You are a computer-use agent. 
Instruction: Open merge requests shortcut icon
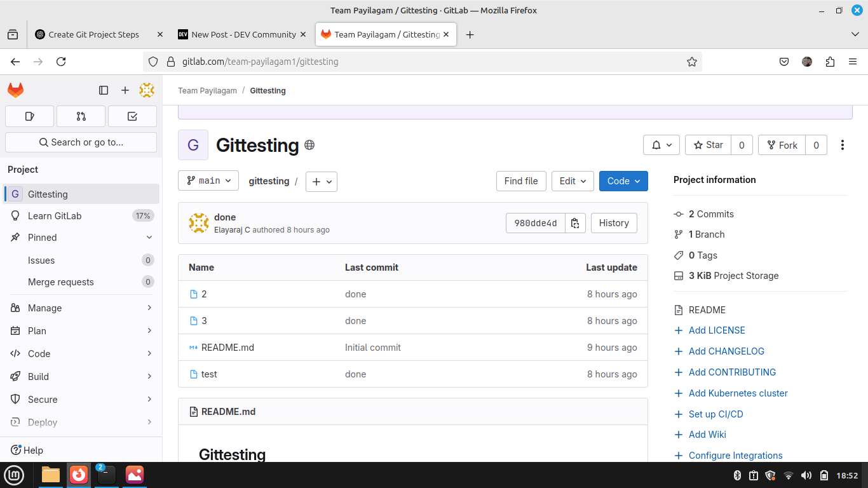click(x=81, y=116)
